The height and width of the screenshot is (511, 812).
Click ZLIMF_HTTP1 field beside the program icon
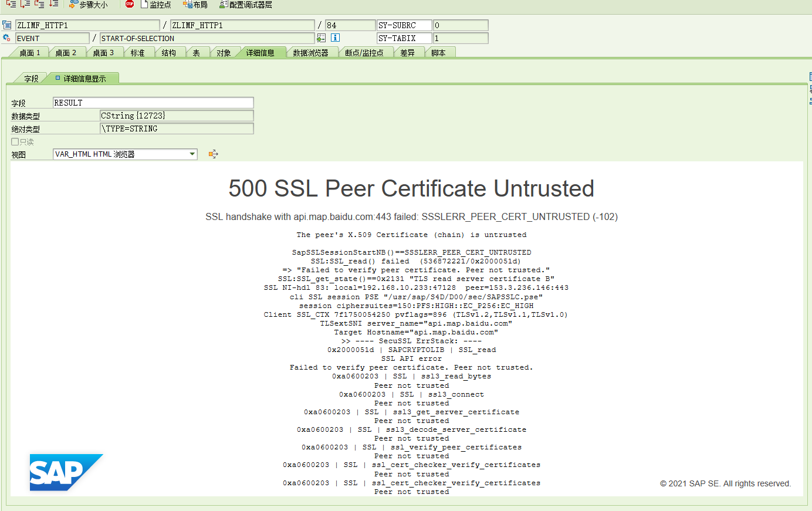tap(87, 25)
